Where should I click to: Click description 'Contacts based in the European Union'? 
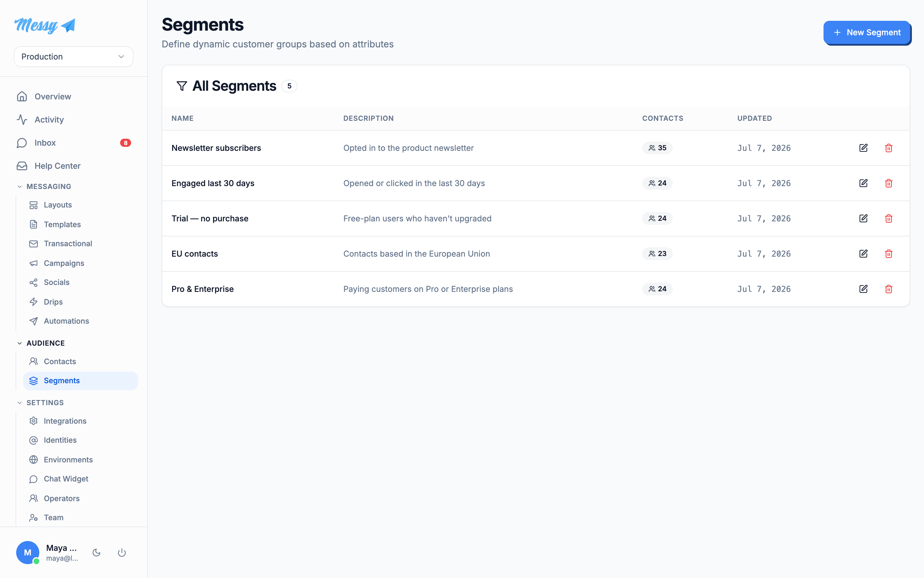point(416,254)
